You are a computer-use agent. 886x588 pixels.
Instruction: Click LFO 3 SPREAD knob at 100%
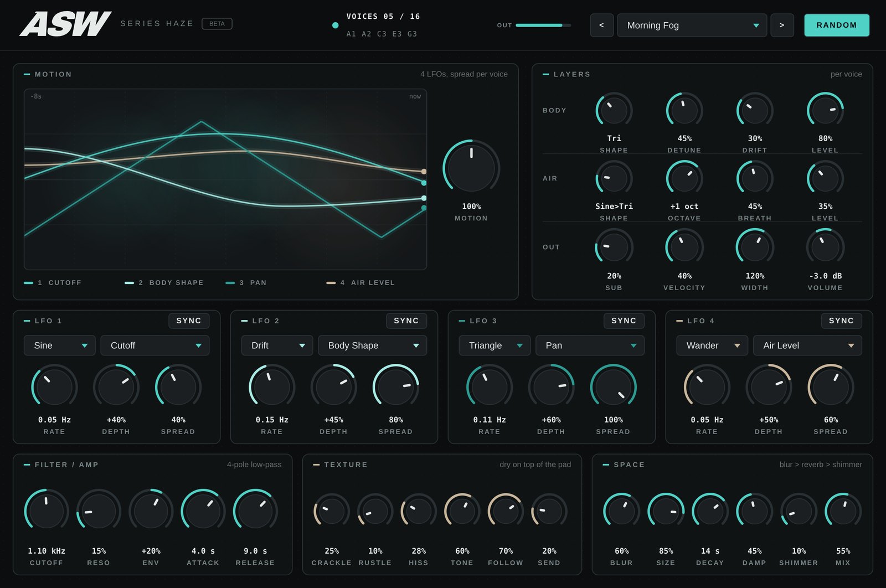click(613, 386)
